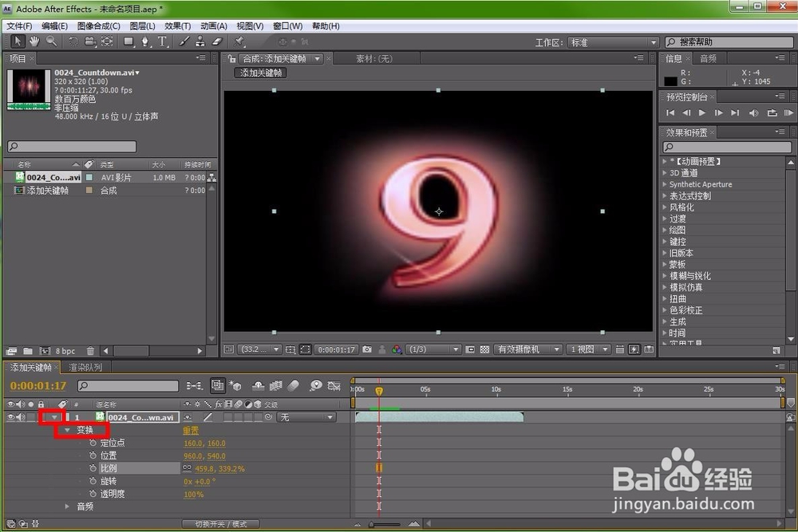The image size is (798, 532).
Task: Open the 1 视图 dropdown
Action: [x=589, y=349]
